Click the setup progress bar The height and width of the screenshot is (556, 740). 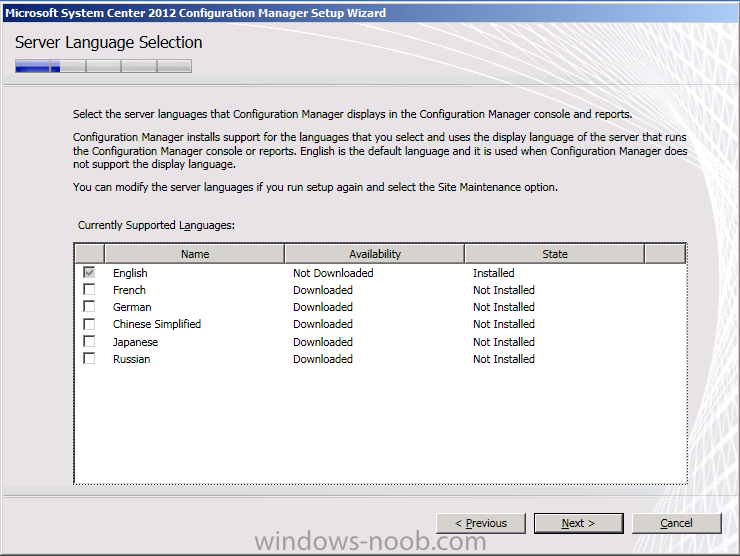(x=103, y=66)
